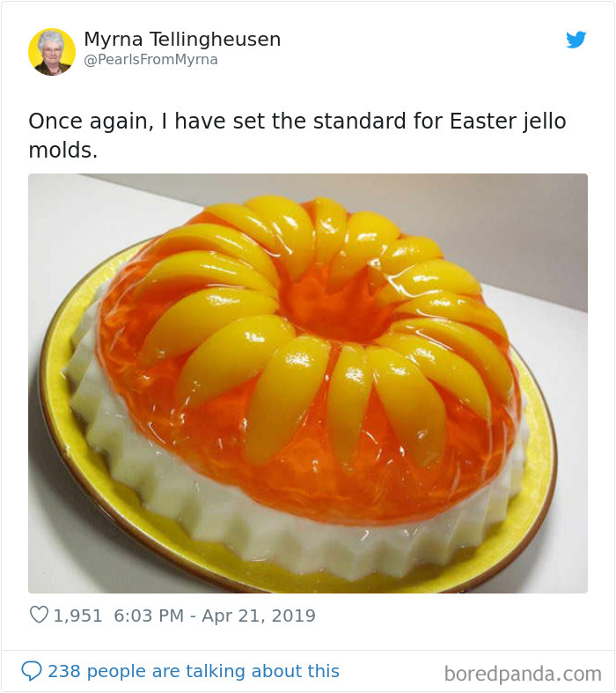Screen dimensions: 616x693
Task: Click the 6:03 PM - Apr 21, 2019 timestamp
Action: point(215,616)
